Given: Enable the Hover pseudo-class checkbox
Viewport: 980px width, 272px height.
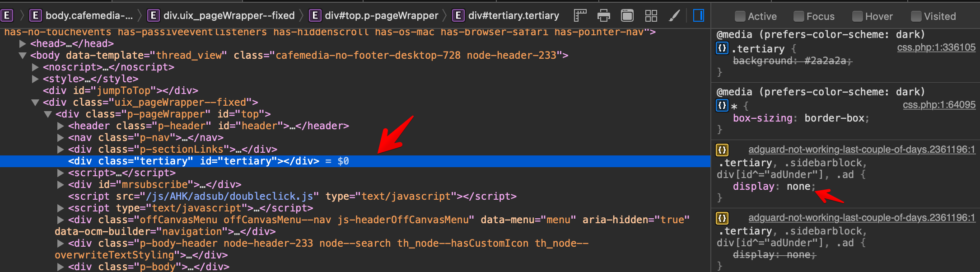Looking at the screenshot, I should pos(858,16).
